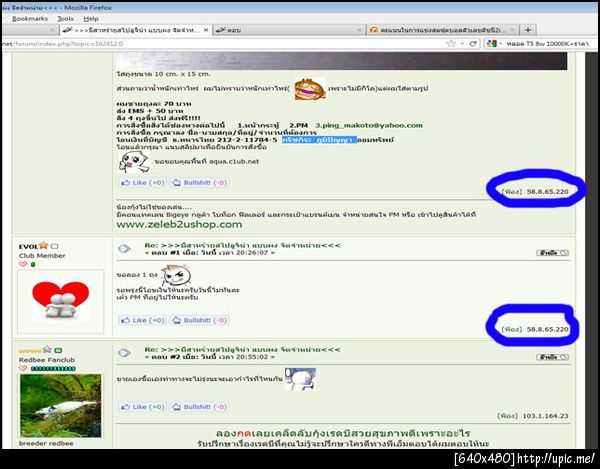The image size is (600, 469).
Task: Close the third browser tab
Action: click(513, 30)
